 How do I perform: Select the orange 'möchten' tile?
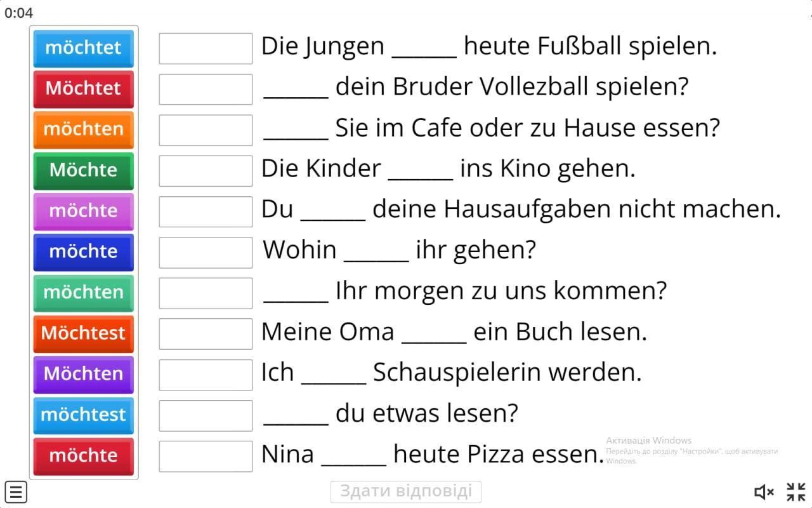(x=84, y=130)
